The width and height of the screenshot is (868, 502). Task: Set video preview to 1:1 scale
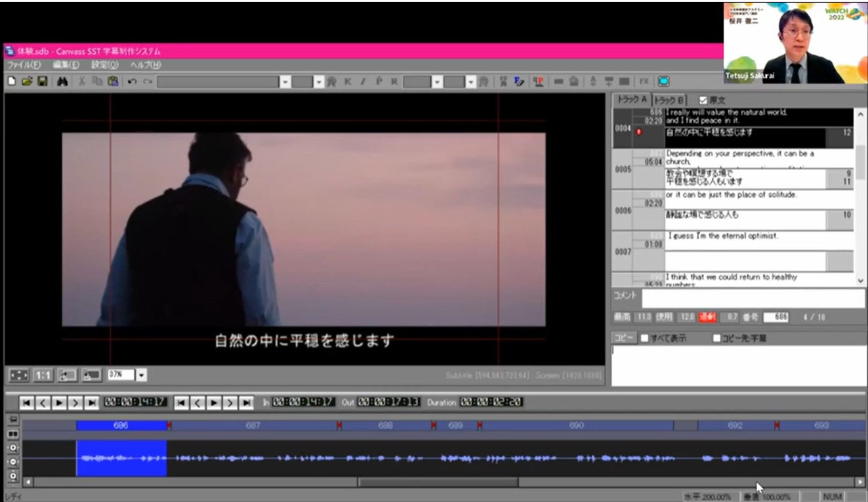pyautogui.click(x=43, y=375)
